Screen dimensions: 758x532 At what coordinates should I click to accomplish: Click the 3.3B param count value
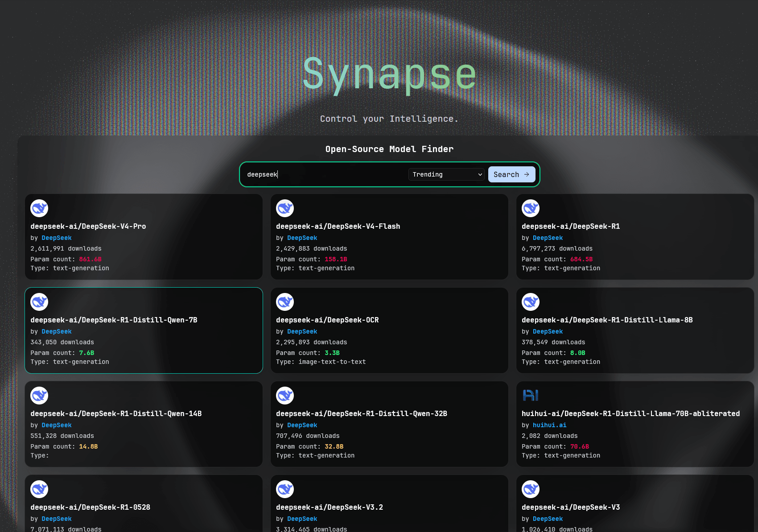tap(332, 353)
